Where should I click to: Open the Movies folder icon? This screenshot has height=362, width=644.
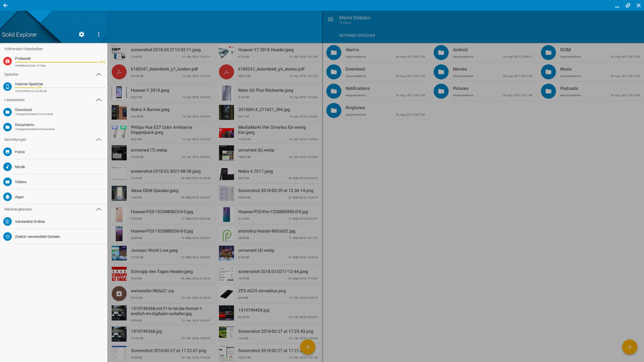tap(441, 72)
